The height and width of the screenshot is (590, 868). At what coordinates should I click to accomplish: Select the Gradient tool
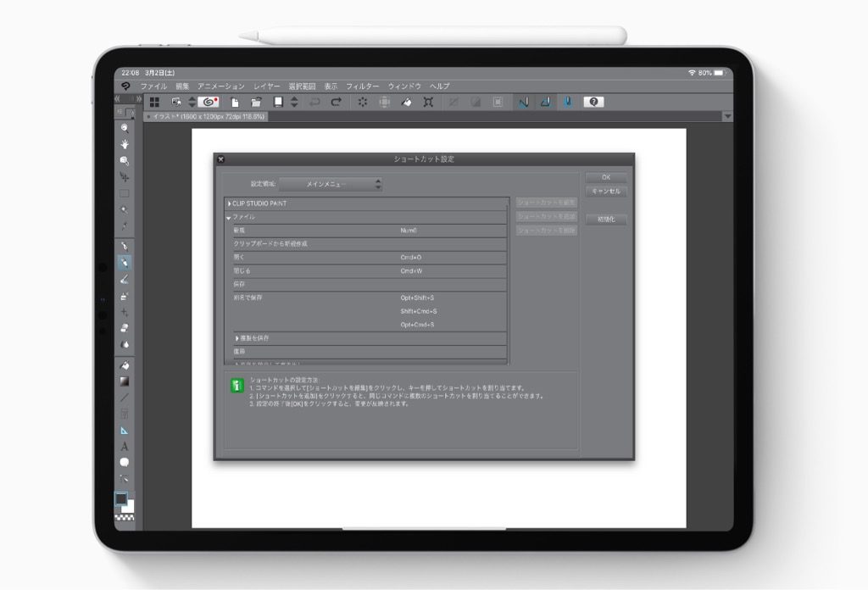click(x=125, y=381)
